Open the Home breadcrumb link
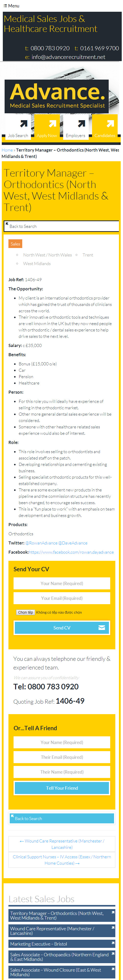 (x=7, y=150)
